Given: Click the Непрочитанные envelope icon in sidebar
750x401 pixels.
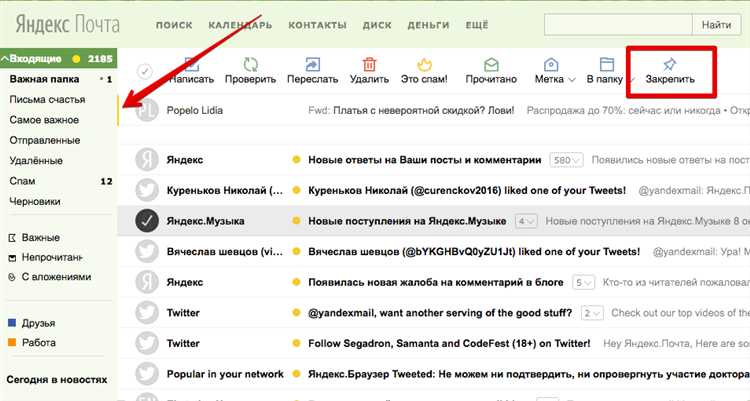Looking at the screenshot, I should [12, 258].
